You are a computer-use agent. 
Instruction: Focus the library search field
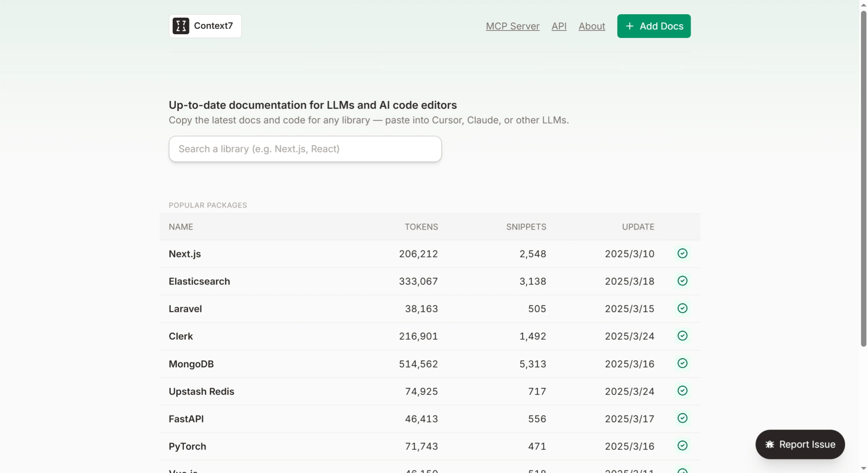point(305,149)
